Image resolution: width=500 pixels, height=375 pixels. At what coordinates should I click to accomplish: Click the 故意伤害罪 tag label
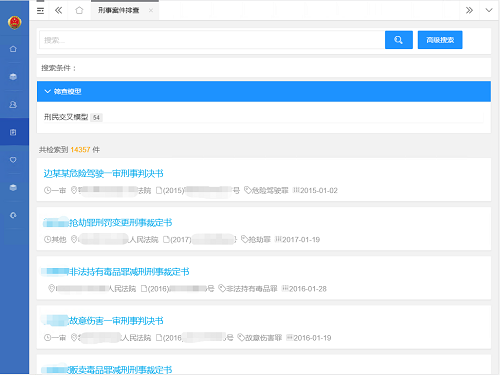(263, 338)
